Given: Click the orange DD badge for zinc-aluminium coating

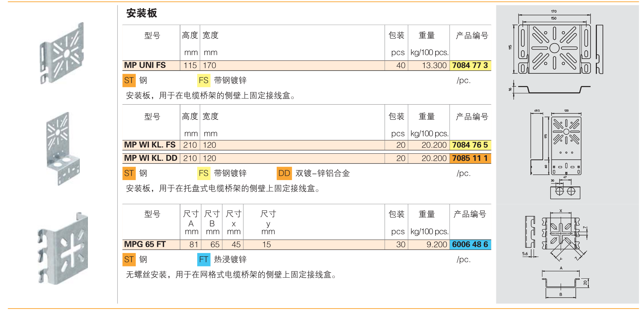Looking at the screenshot, I should [x=284, y=173].
